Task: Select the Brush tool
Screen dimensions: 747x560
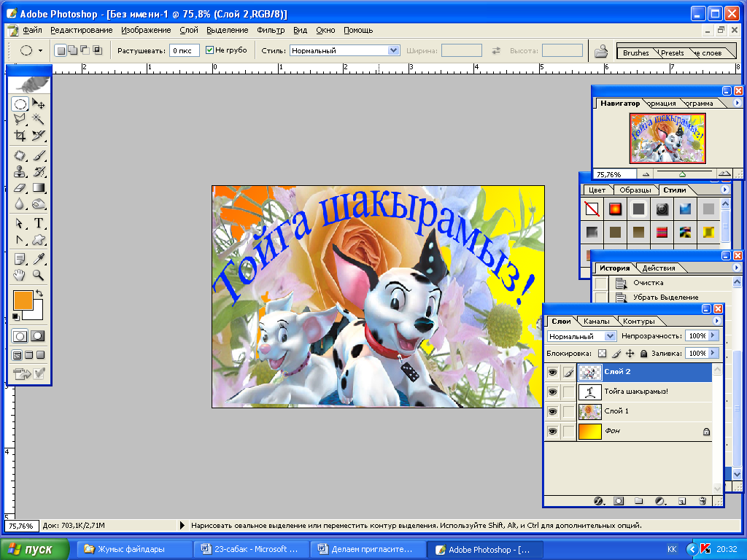Action: pos(39,155)
